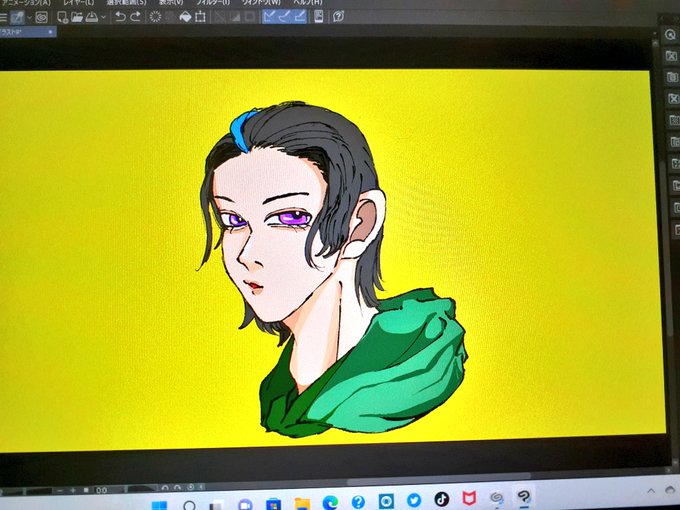Open the Twitter taskbar icon
Viewport: 680px width, 510px height.
tap(413, 500)
